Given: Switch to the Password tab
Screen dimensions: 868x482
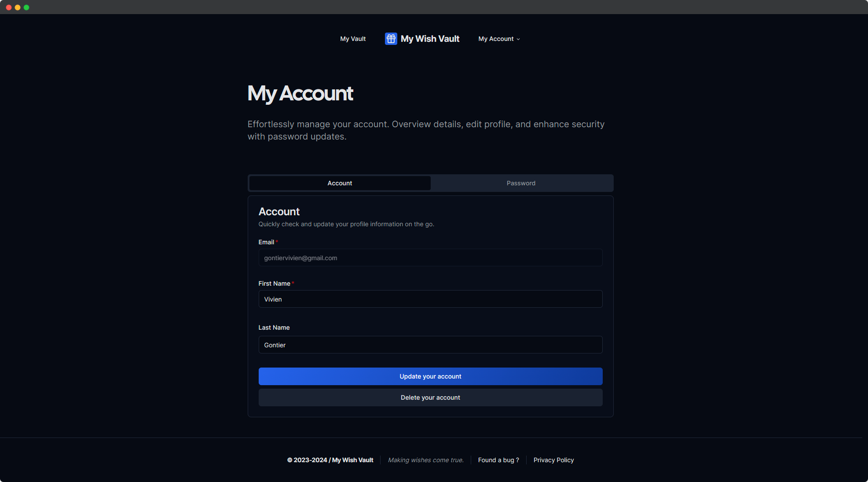Looking at the screenshot, I should (x=521, y=183).
